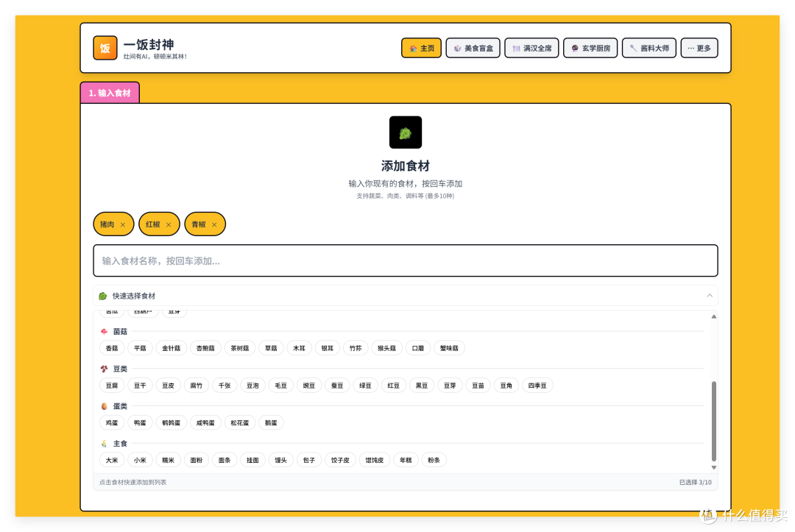Viewport: 795px width, 532px height.
Task: Click the scrollbar up arrow
Action: tap(714, 316)
